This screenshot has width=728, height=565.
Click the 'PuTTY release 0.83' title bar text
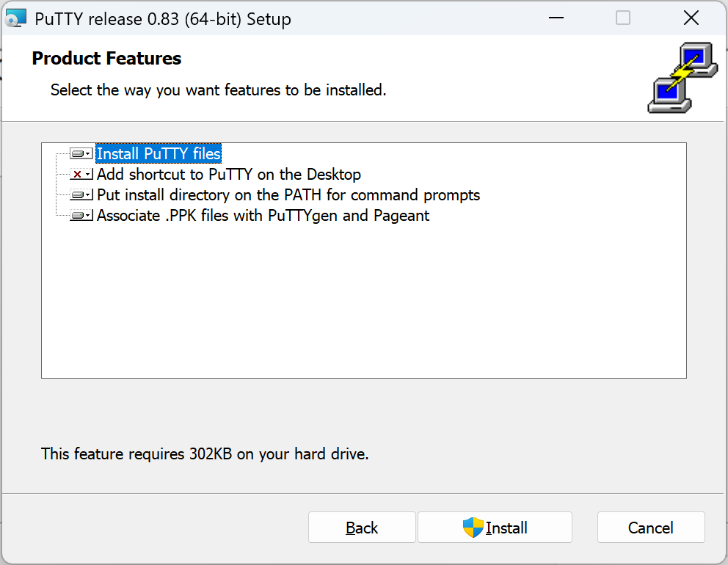(x=163, y=19)
